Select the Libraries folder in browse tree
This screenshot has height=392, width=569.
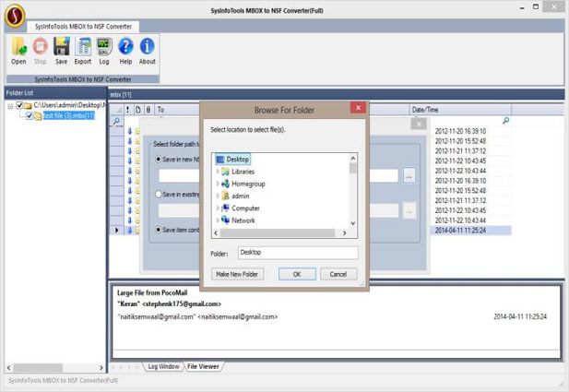click(x=238, y=172)
